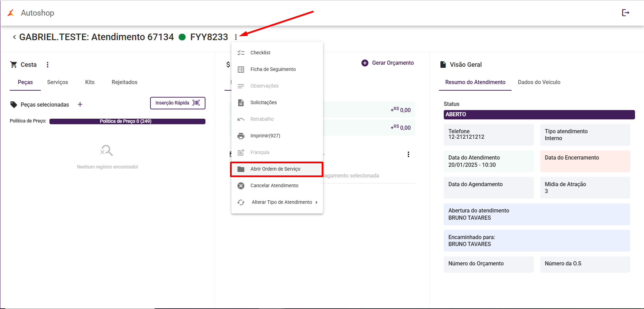Click the plus icon beside Peças selecionadas
Screen dimensions: 644x309
(80, 104)
